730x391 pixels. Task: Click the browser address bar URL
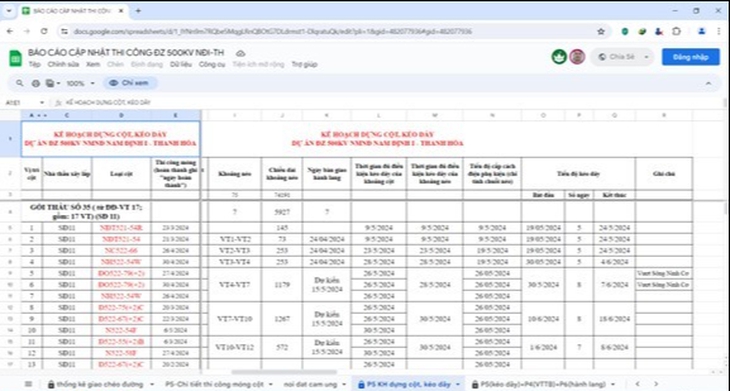(272, 31)
